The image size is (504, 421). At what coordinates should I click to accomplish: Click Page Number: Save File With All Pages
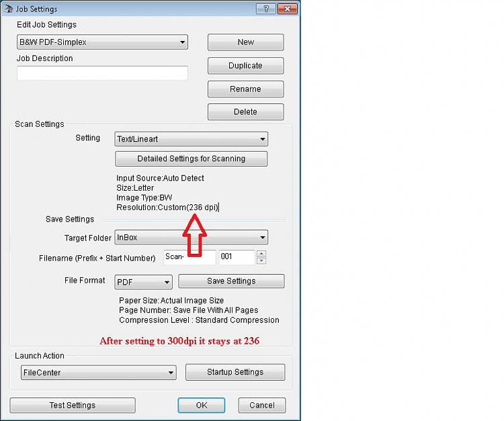point(189,310)
